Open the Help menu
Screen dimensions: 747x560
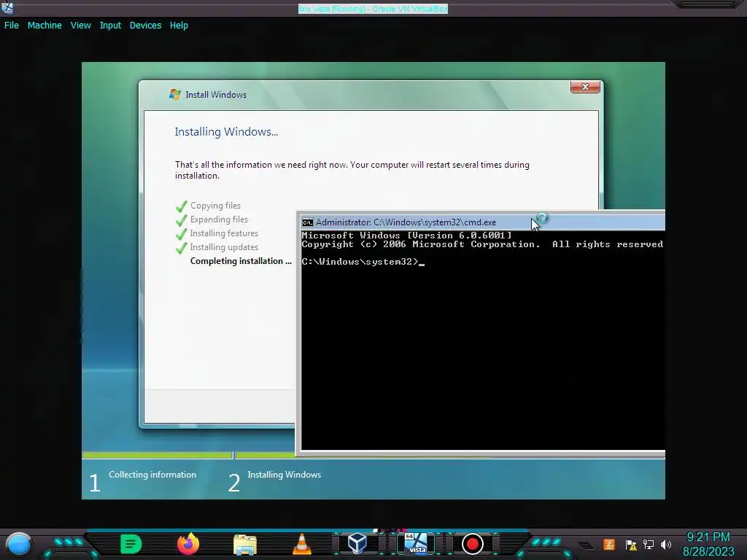179,26
